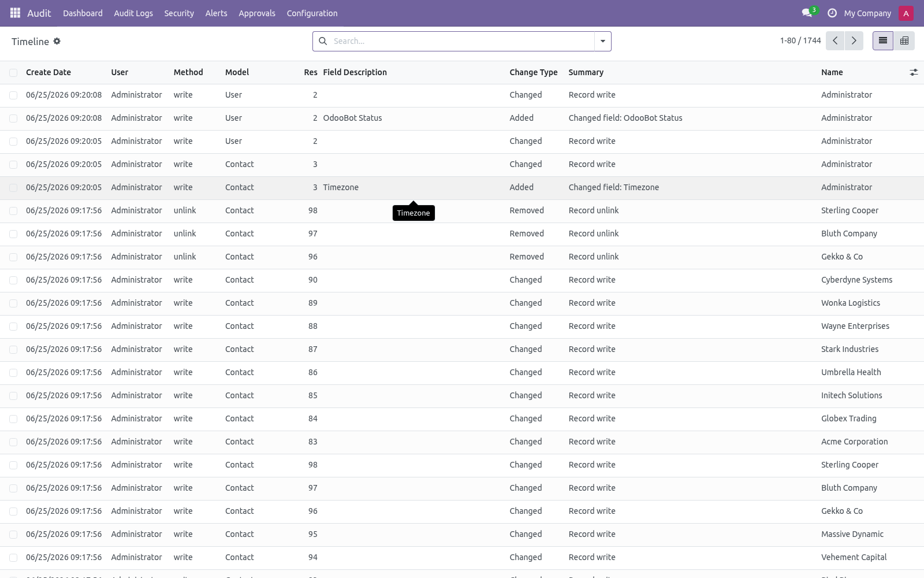Screen dimensions: 924x578
Task: Click the 1-80 / 1744 pager counter
Action: click(800, 40)
